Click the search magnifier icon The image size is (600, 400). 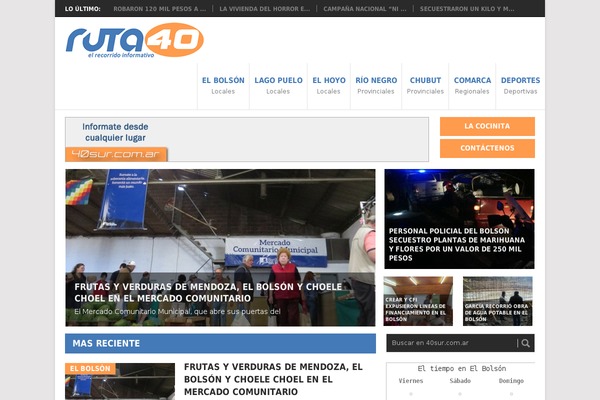(x=526, y=343)
